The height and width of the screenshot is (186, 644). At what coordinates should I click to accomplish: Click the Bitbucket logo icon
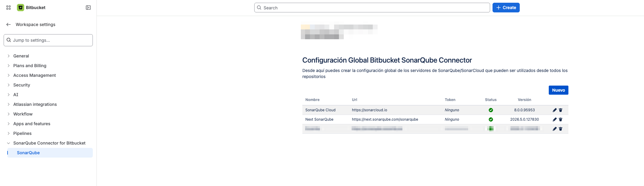21,8
